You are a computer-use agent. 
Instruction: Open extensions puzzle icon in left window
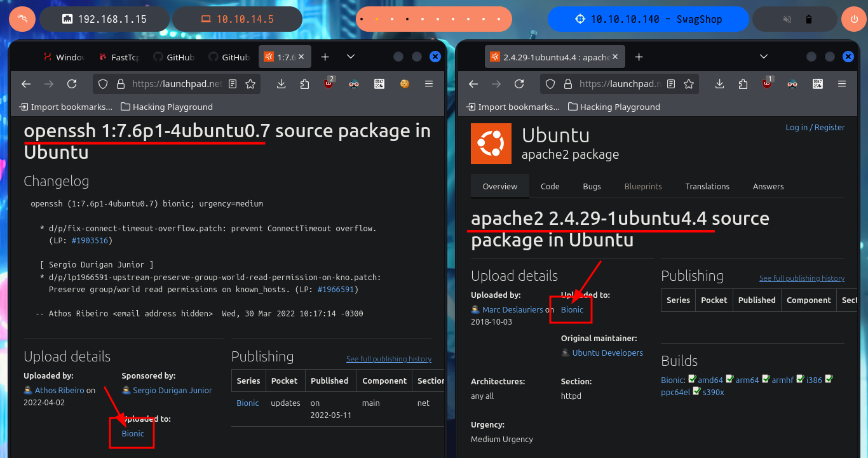304,84
